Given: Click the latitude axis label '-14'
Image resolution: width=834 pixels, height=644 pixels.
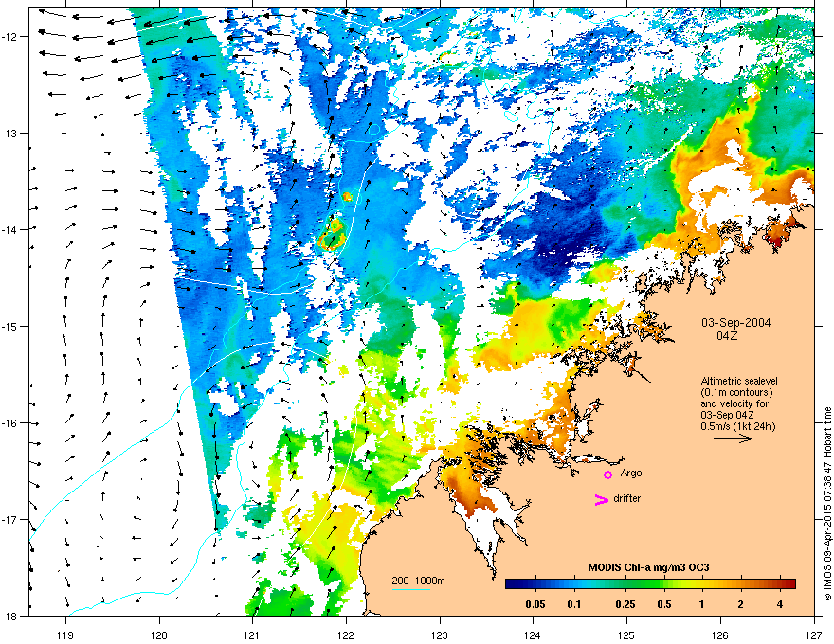Looking at the screenshot, I should point(9,229).
